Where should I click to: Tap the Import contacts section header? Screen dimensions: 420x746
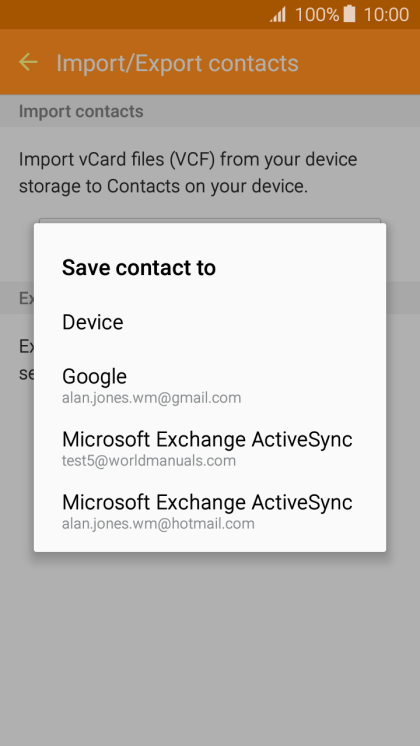[81, 111]
